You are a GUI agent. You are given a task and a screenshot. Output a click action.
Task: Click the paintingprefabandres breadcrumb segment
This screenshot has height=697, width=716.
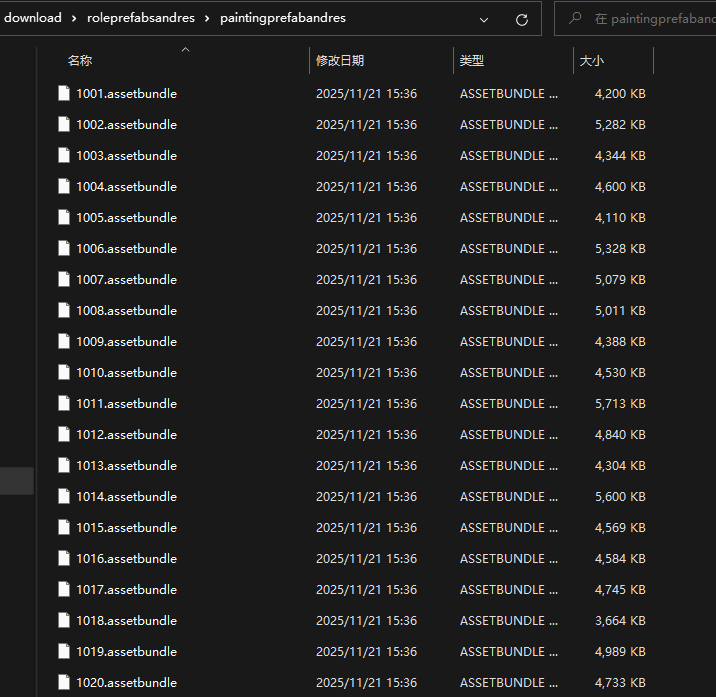[x=283, y=18]
